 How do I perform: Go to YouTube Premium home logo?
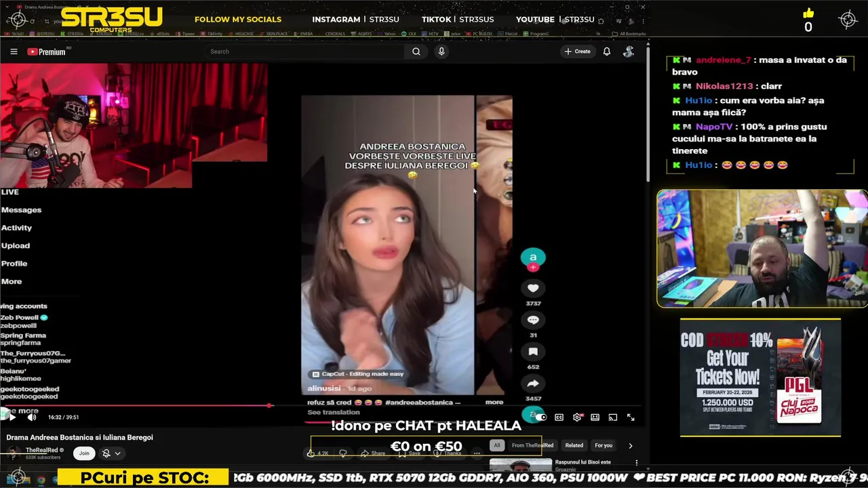tap(46, 52)
